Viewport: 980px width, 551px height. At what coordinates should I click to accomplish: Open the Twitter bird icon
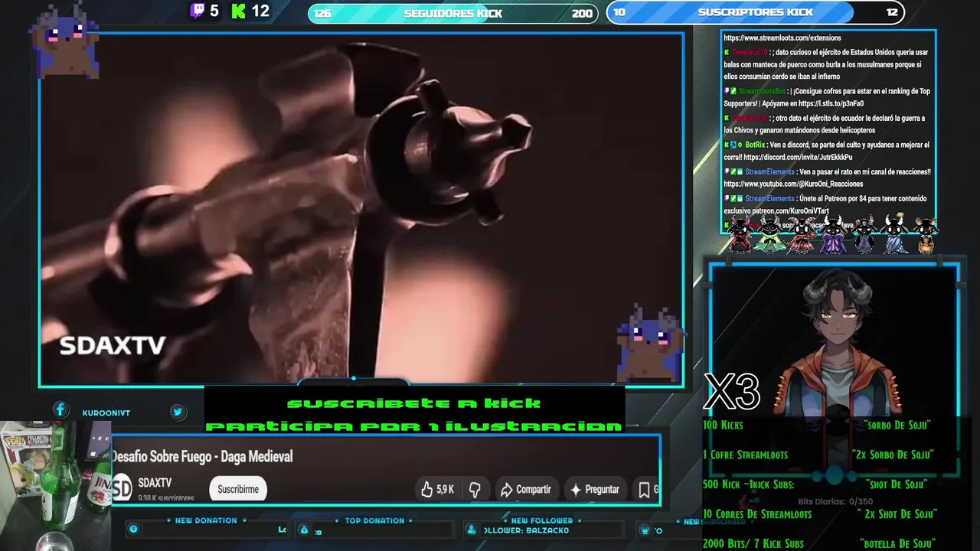(x=178, y=412)
